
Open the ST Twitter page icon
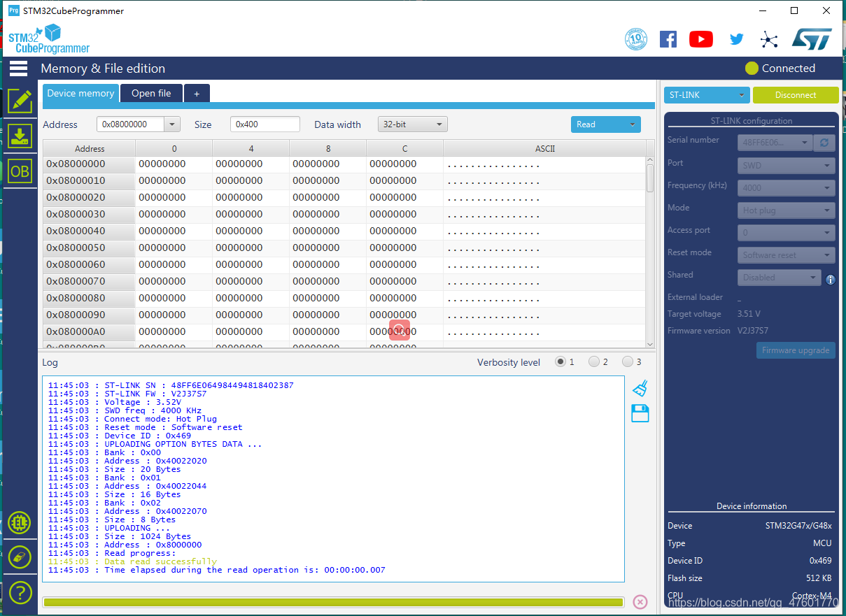point(736,39)
